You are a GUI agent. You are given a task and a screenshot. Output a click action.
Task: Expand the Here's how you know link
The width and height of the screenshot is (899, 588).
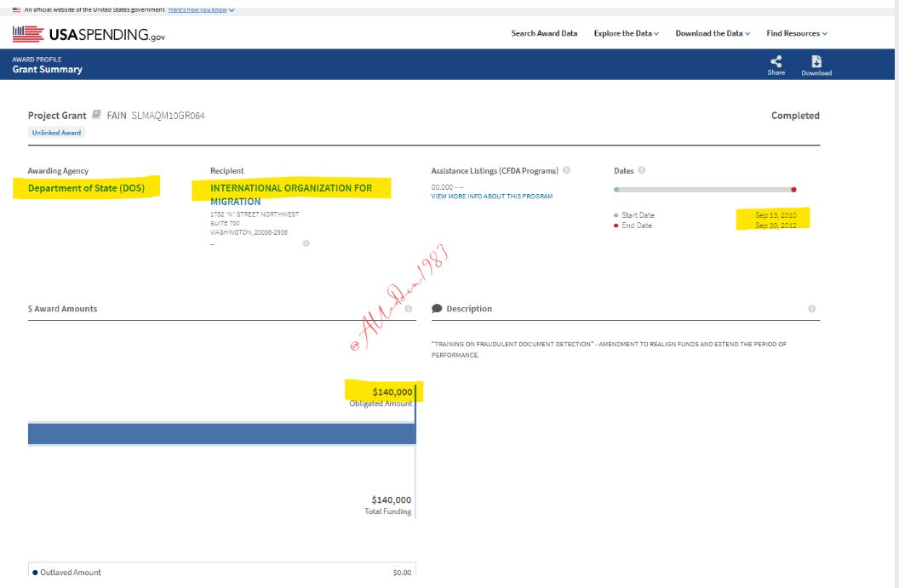tap(201, 9)
